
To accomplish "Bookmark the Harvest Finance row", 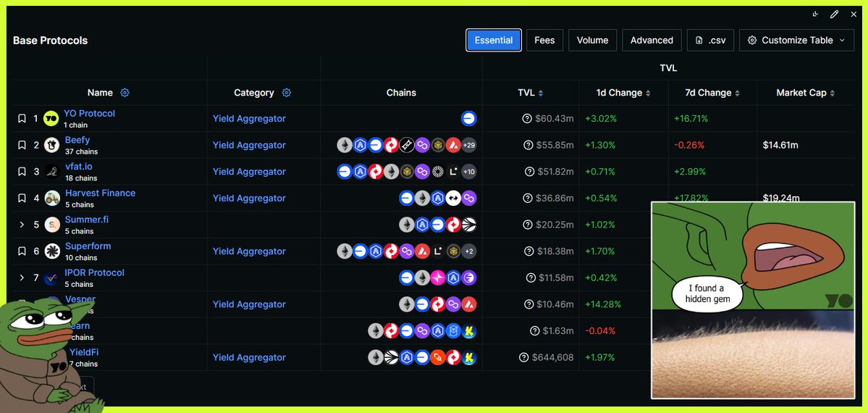I will [22, 199].
